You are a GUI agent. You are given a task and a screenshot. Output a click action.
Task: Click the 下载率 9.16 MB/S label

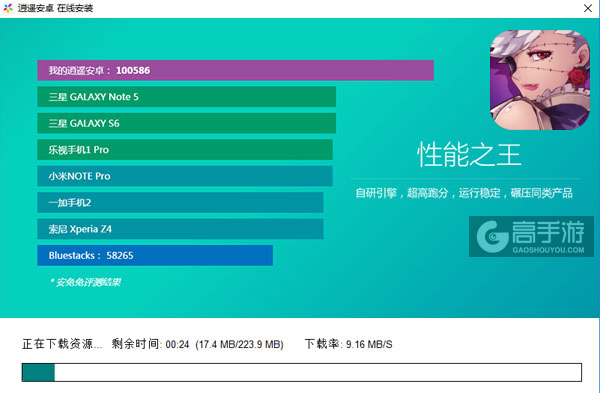(x=349, y=344)
